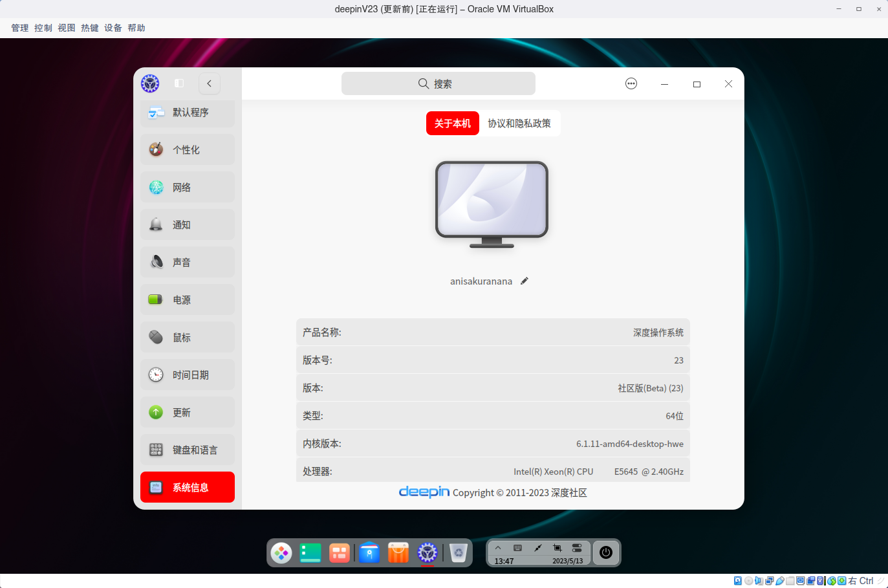Open the 设备 menu in VirtualBox
This screenshot has width=888, height=588.
(113, 27)
